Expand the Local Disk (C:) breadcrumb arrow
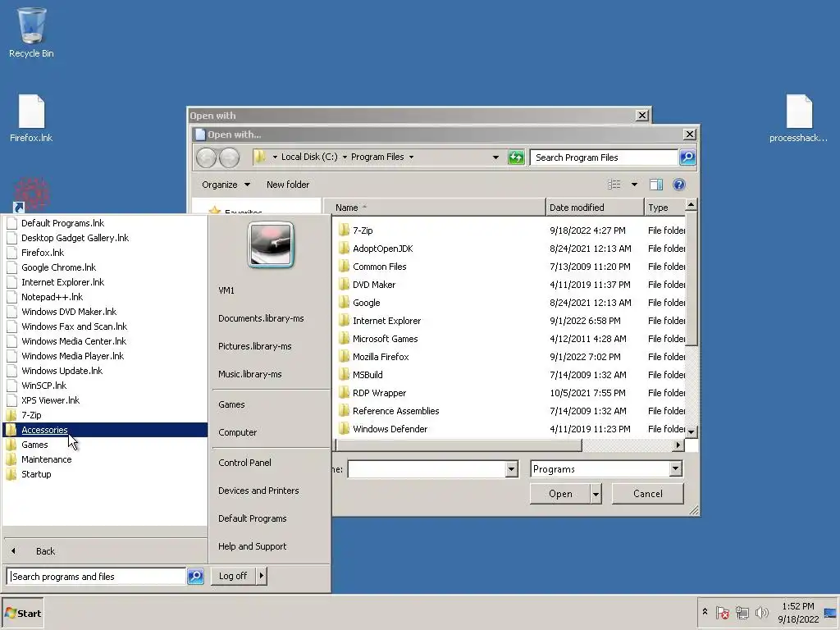This screenshot has width=840, height=630. coord(345,157)
